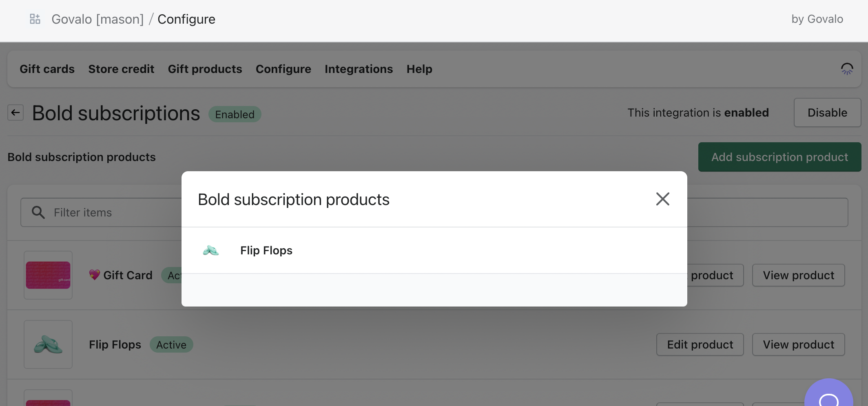Open the Configure tab
This screenshot has height=406, width=868.
pyautogui.click(x=283, y=69)
